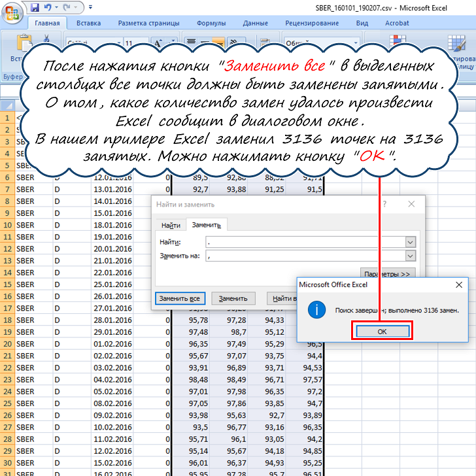Save the workbook from the quick access toolbar
Viewport: 476px width, 476px height.
pyautogui.click(x=35, y=7)
